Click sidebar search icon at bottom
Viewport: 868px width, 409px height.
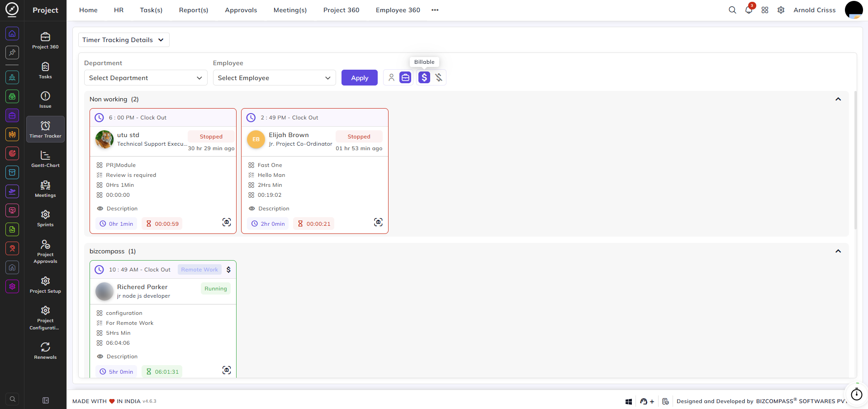pyautogui.click(x=13, y=399)
